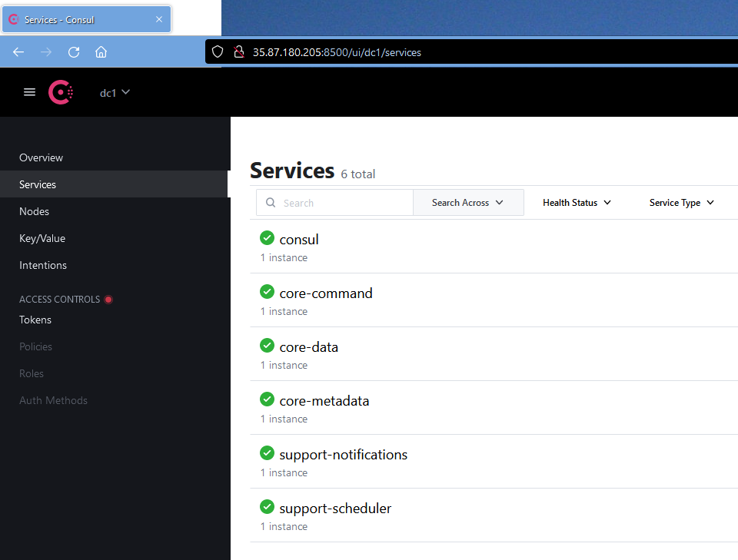Image resolution: width=738 pixels, height=560 pixels.
Task: Click the red Access Controls status dot
Action: pos(108,300)
